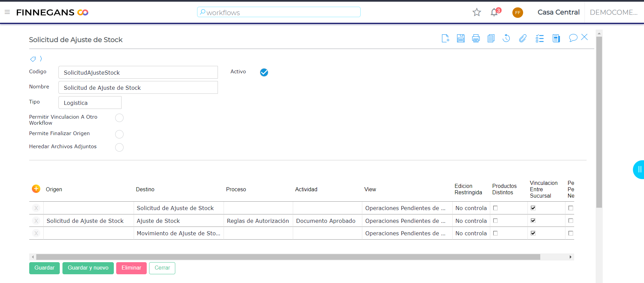The image size is (644, 283).
Task: Click the save diskette icon in toolbar
Action: [x=460, y=38]
